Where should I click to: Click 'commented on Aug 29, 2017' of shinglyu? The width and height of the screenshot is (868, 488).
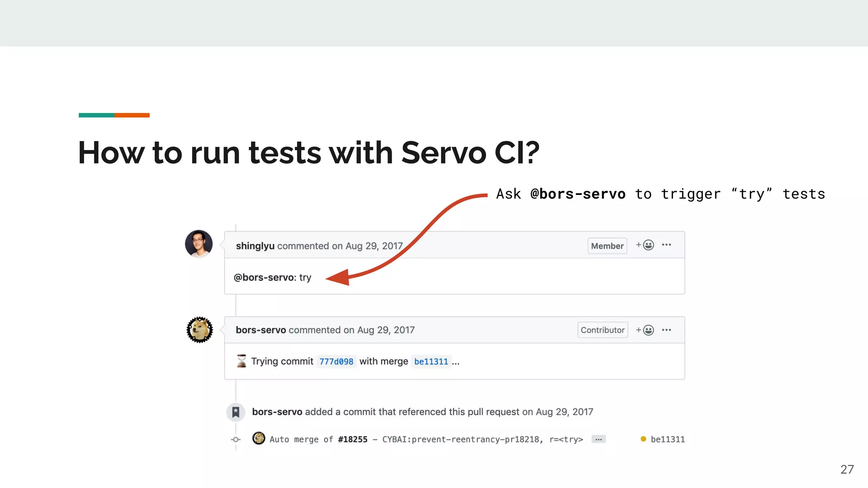pos(340,246)
